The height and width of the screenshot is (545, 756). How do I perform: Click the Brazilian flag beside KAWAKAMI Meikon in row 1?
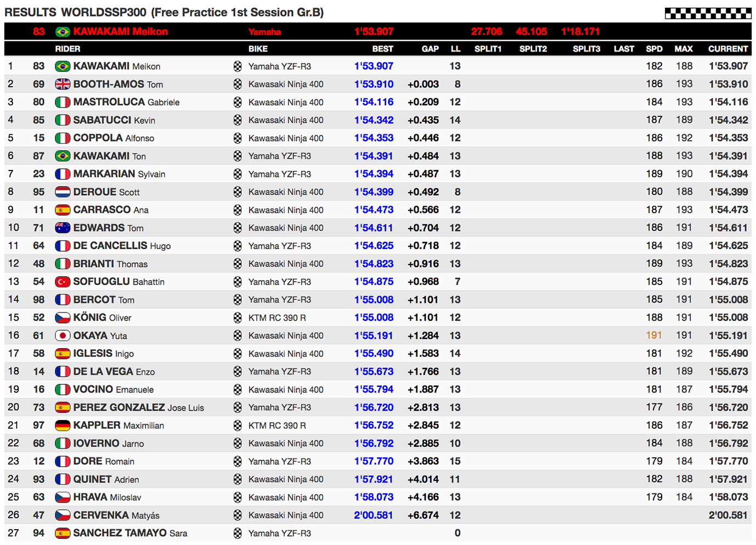click(63, 66)
